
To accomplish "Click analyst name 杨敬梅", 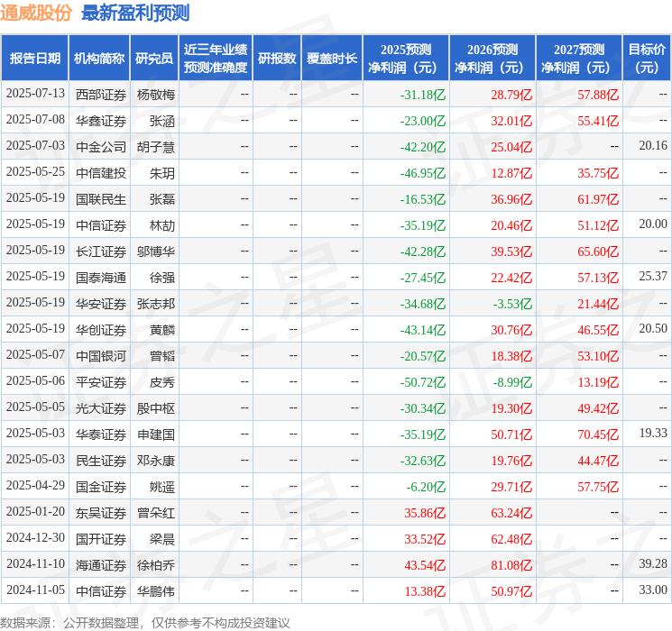I will (x=155, y=95).
